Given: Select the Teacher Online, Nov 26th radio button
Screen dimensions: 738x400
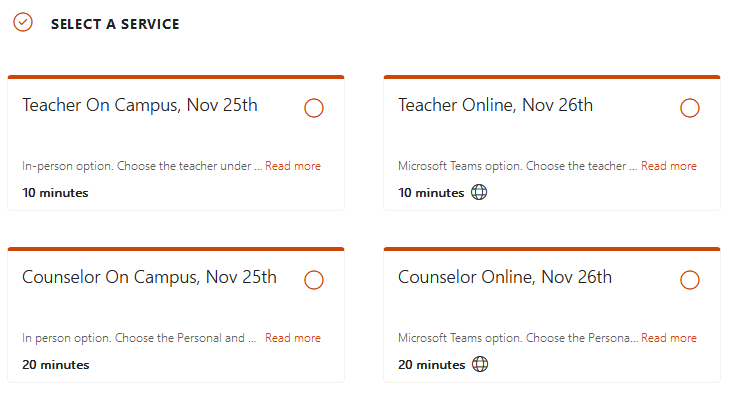Looking at the screenshot, I should 690,108.
